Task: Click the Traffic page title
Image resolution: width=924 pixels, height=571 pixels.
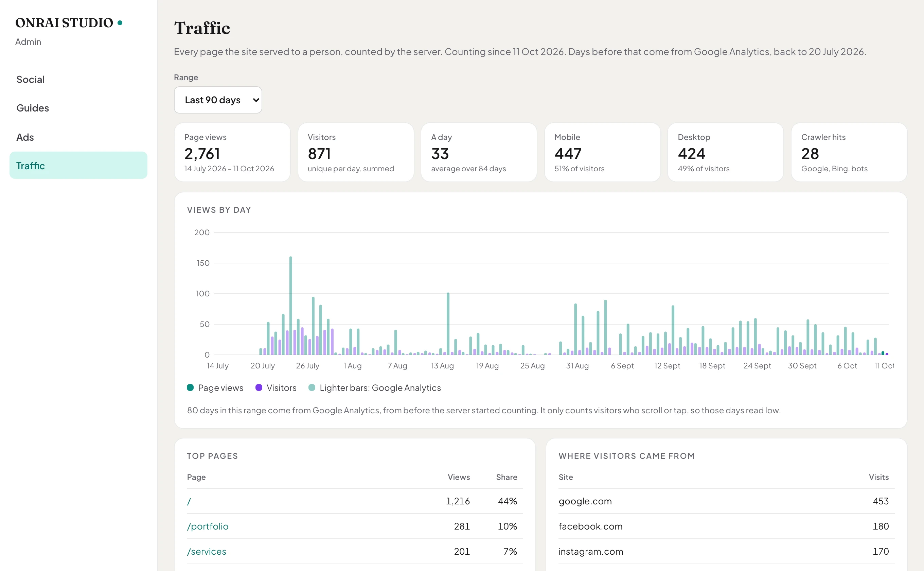Action: point(202,28)
